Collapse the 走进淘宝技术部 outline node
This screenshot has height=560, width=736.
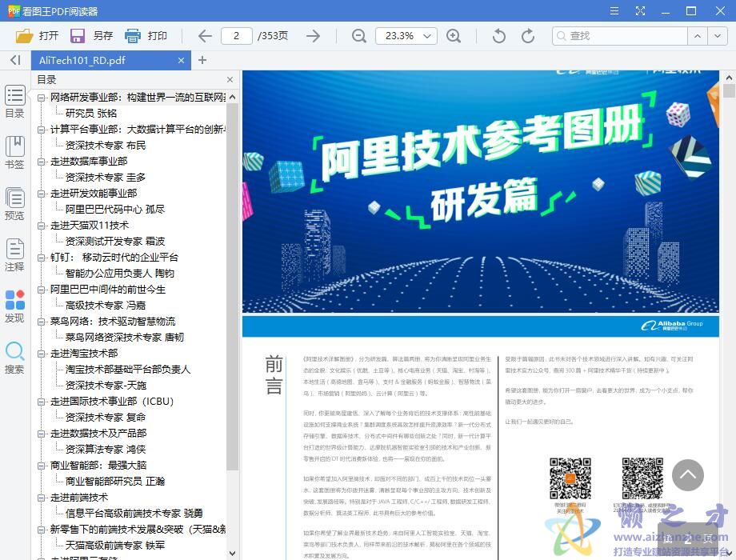point(42,354)
